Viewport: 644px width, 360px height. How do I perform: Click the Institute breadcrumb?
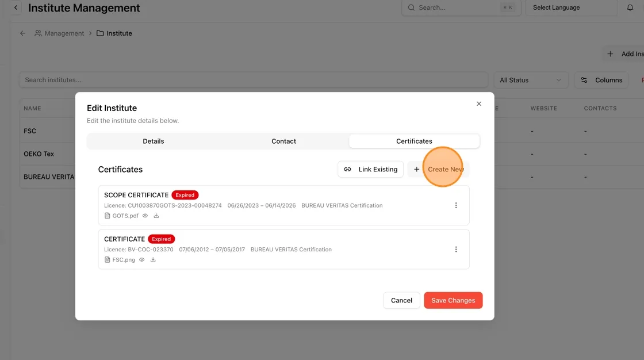(x=114, y=33)
